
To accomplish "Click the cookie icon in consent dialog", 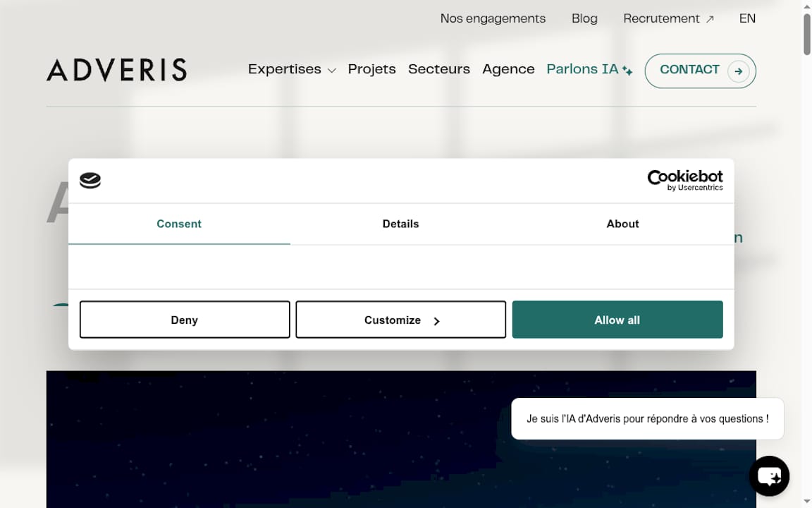I will coord(90,181).
